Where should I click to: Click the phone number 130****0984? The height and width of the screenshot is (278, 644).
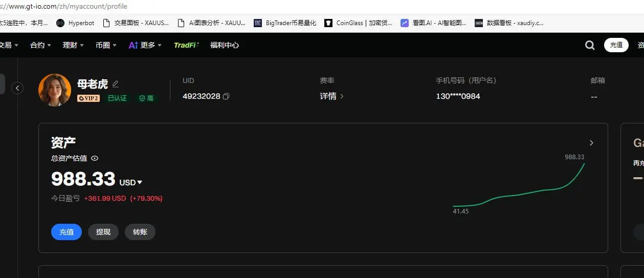[x=458, y=96]
